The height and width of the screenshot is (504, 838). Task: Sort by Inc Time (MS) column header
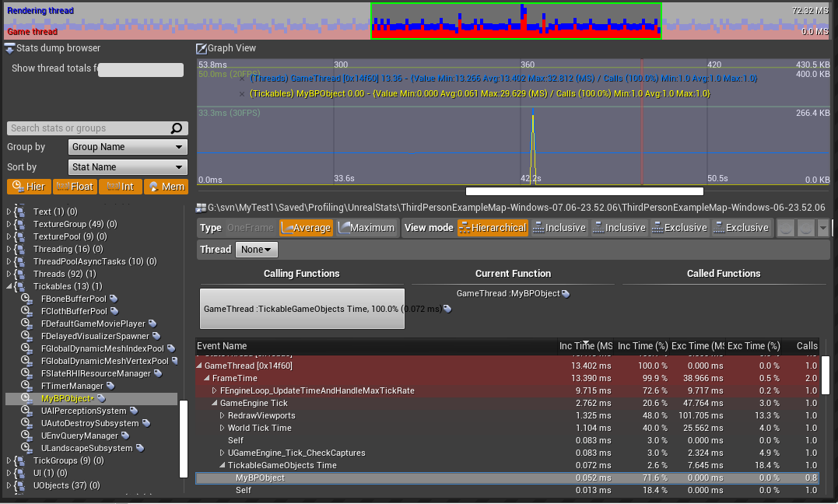tap(586, 346)
